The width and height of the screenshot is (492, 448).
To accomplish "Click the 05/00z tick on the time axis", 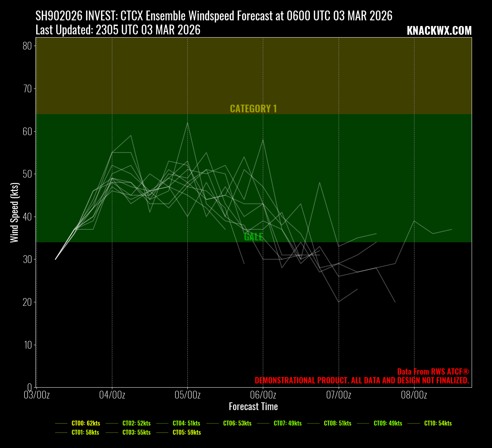I will 187,395.
